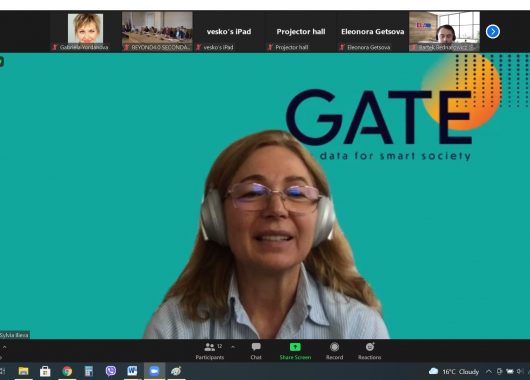This screenshot has width=530, height=380.
Task: Open Viber from the taskbar
Action: (111, 371)
